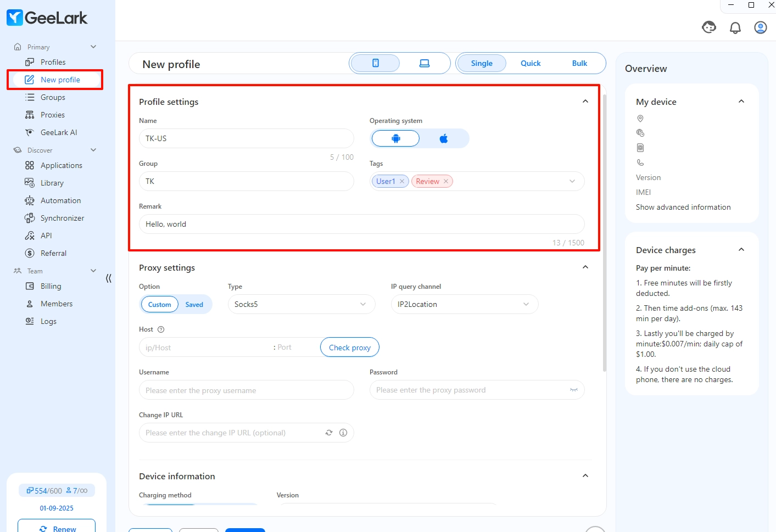Click the Check proxy button
This screenshot has width=776, height=532.
click(x=349, y=348)
